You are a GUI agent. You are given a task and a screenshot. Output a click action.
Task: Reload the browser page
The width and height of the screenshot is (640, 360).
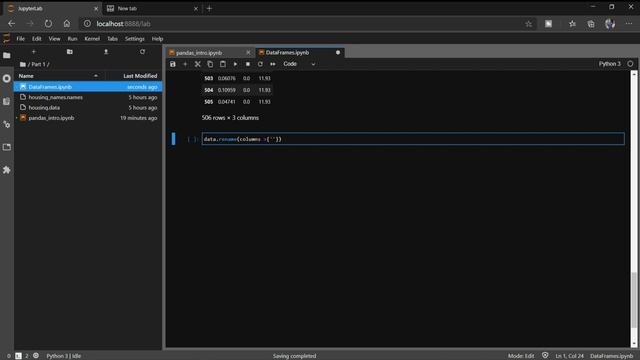click(x=48, y=24)
